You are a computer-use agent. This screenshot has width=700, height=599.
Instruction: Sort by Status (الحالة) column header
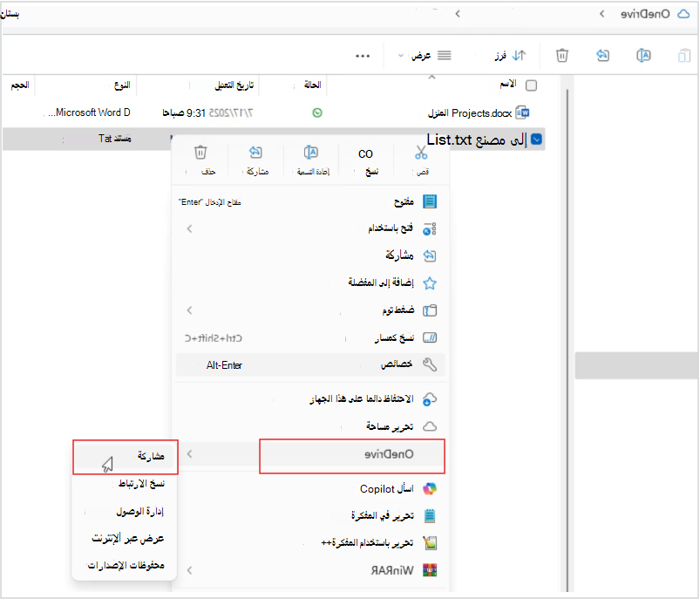312,85
